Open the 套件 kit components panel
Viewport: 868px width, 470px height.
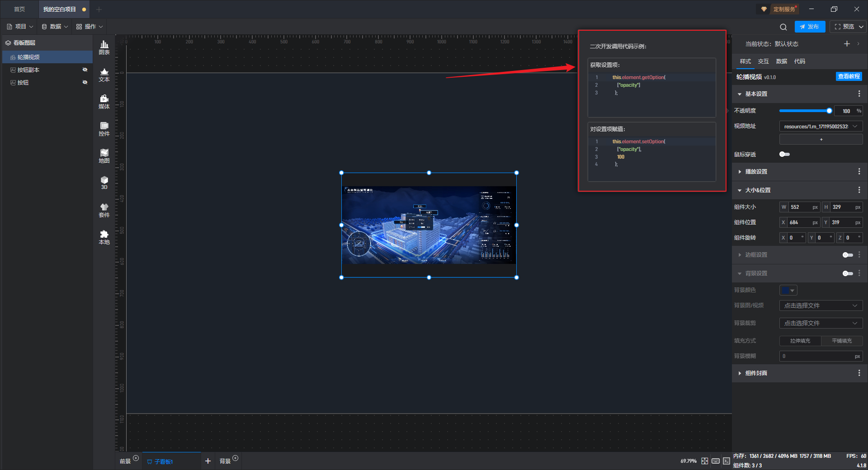104,210
